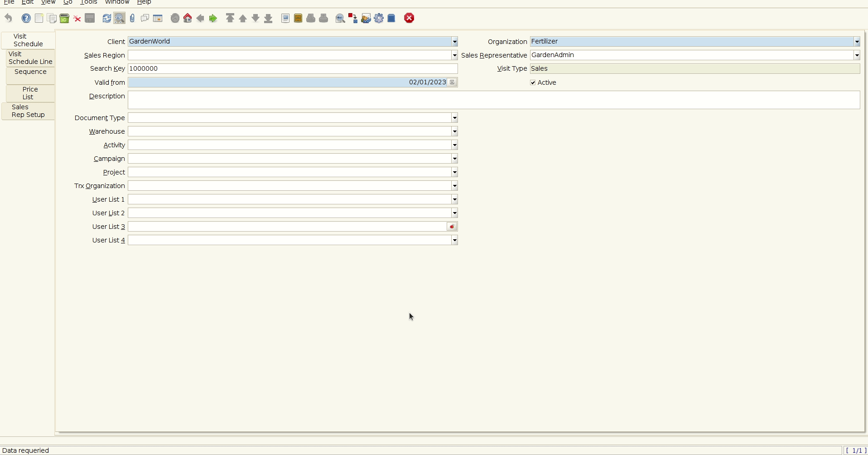The width and height of the screenshot is (868, 455).
Task: Go to previous record up arrow
Action: pyautogui.click(x=243, y=18)
